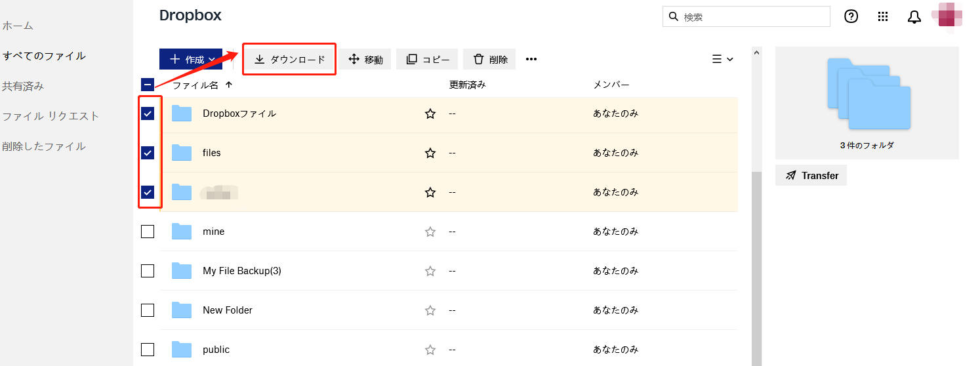Open 削除したファイル in sidebar

tap(44, 146)
